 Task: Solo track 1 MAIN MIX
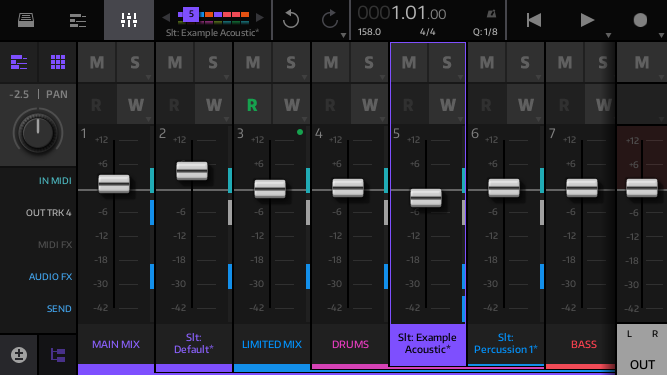135,62
